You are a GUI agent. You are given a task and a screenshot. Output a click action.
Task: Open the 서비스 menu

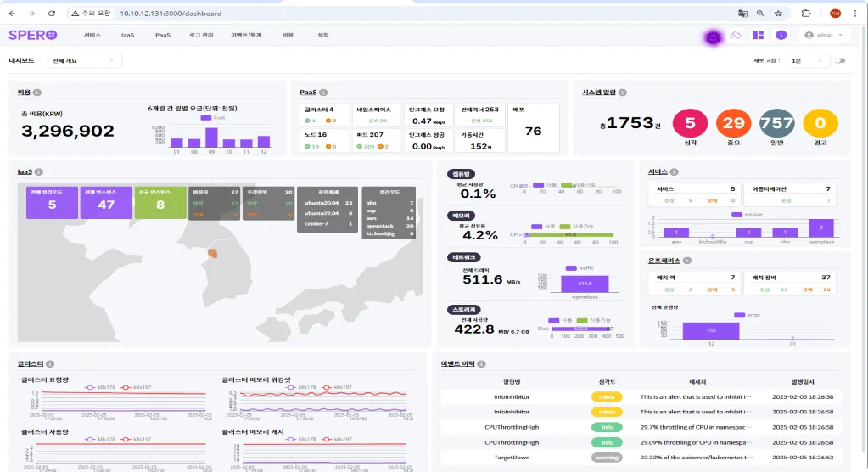(92, 35)
